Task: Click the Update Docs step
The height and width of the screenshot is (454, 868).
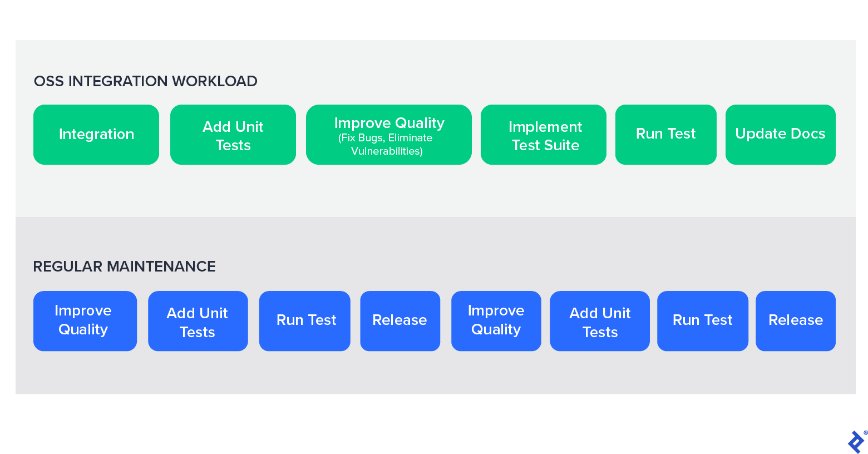Action: (780, 134)
